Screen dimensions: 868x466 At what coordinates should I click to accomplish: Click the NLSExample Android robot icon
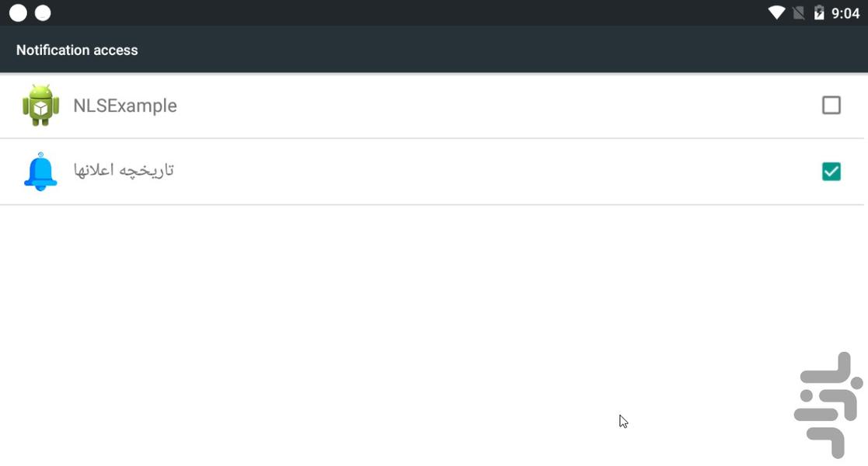[40, 105]
